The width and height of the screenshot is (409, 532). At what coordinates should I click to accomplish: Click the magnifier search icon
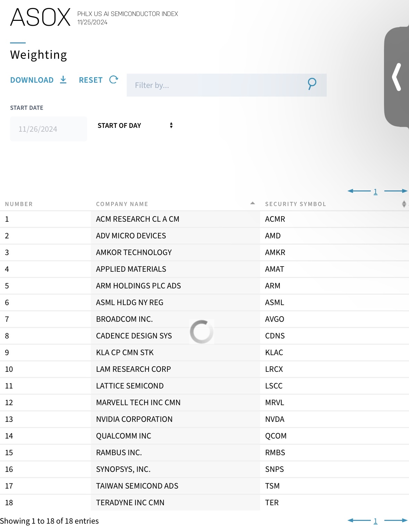click(312, 84)
